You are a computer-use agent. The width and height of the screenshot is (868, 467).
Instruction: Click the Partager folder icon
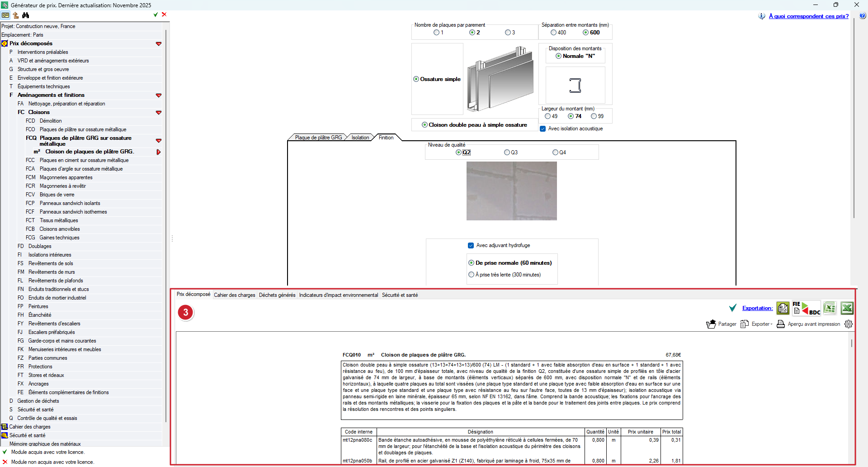(x=711, y=324)
